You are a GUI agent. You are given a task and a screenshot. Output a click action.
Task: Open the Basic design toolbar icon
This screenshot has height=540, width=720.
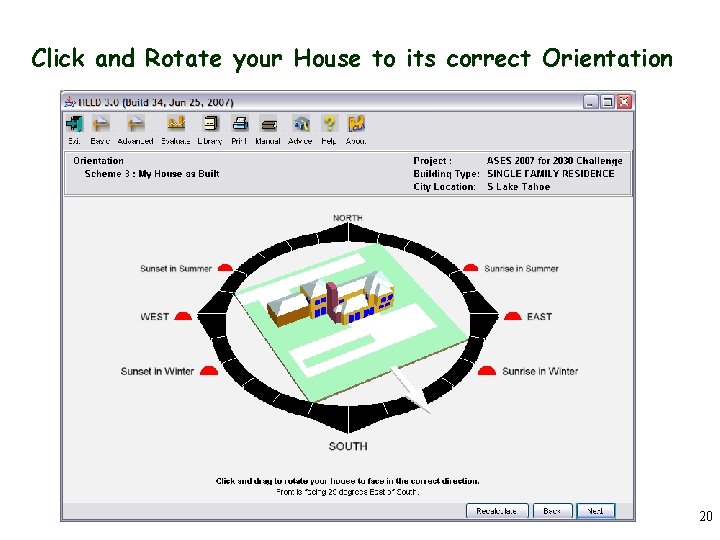click(x=100, y=124)
